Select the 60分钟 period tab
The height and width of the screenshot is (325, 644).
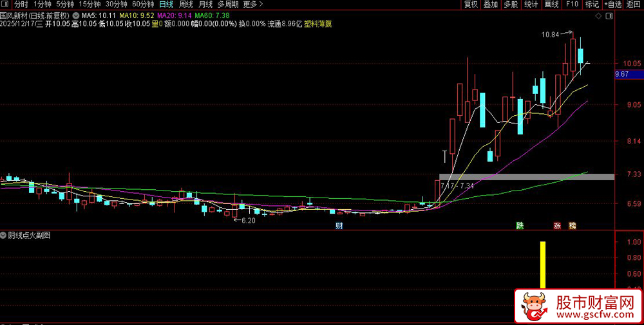pos(143,5)
